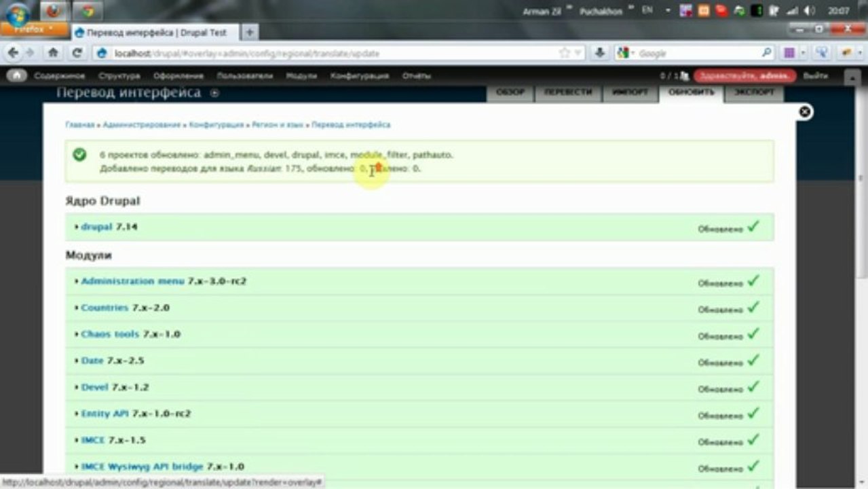Click the Здравствуйте, admin account button
868x489 pixels.
(x=743, y=76)
